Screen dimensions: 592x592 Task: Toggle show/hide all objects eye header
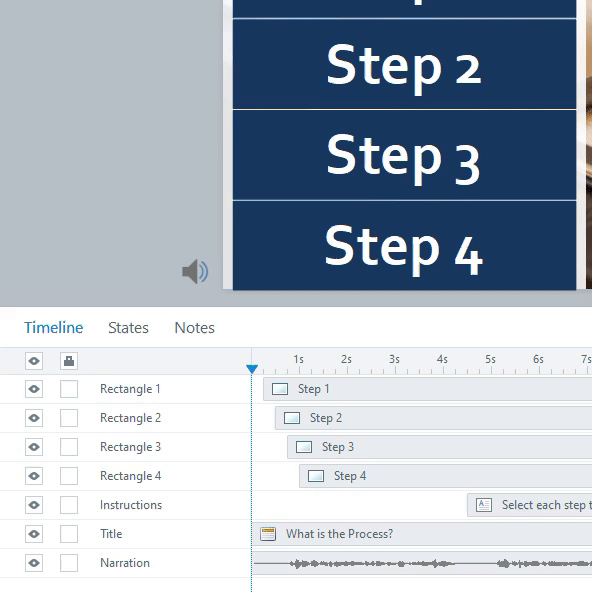tap(34, 361)
